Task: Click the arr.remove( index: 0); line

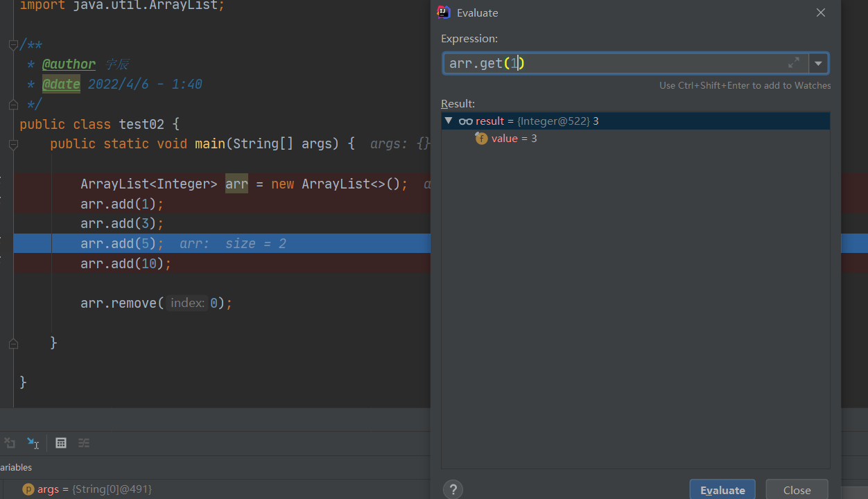Action: pos(157,304)
